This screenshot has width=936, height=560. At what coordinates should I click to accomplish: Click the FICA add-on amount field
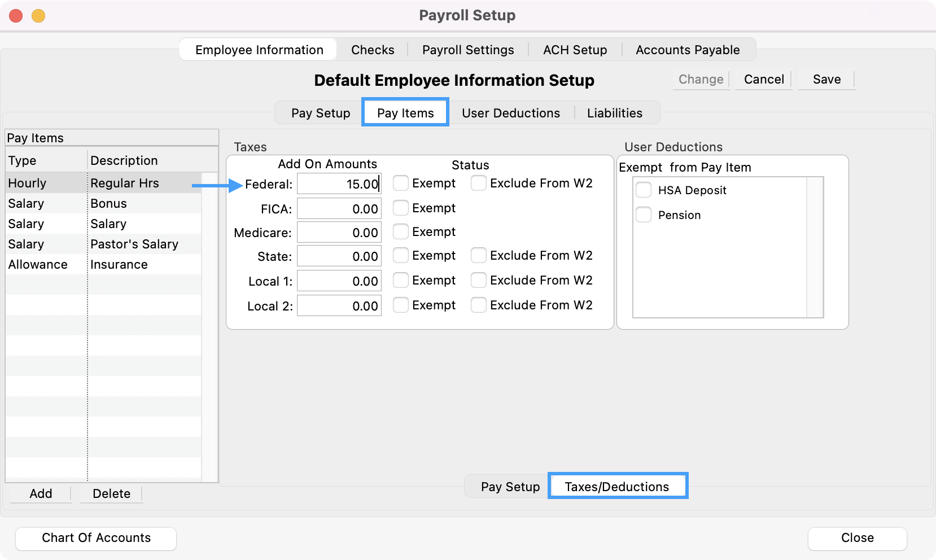tap(339, 209)
